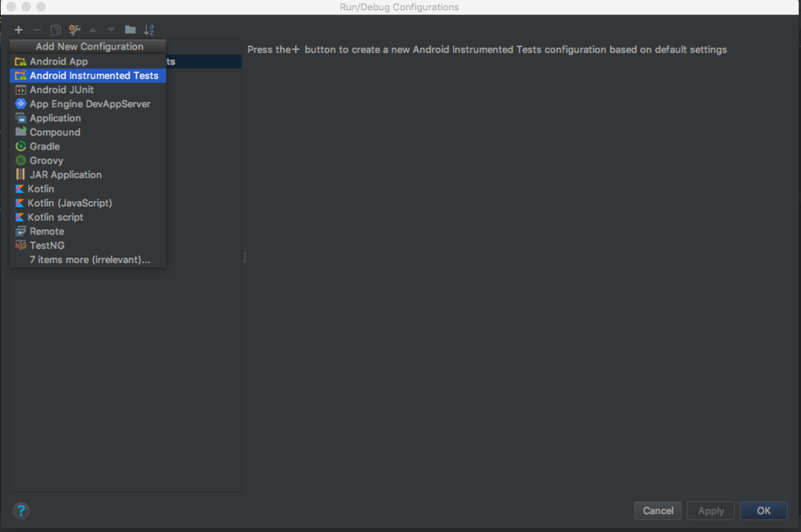801x532 pixels.
Task: Select TestNG from the popup list
Action: pyautogui.click(x=88, y=246)
